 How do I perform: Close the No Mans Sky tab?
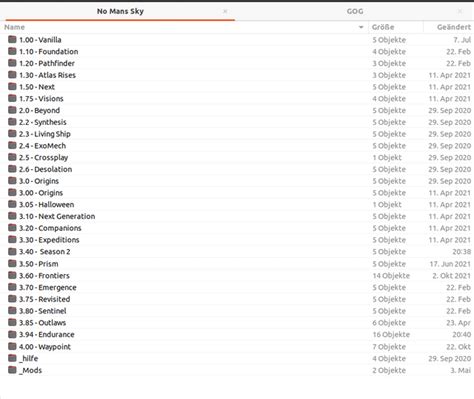pos(225,11)
